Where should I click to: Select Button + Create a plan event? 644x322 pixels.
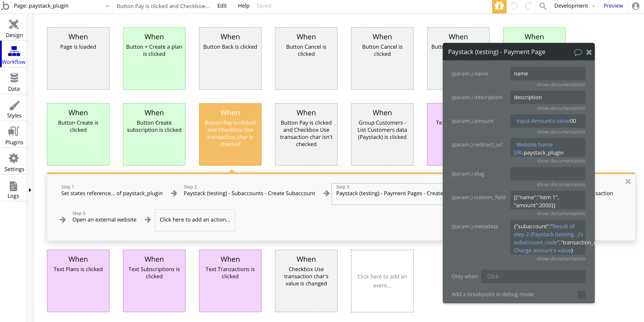coord(154,59)
